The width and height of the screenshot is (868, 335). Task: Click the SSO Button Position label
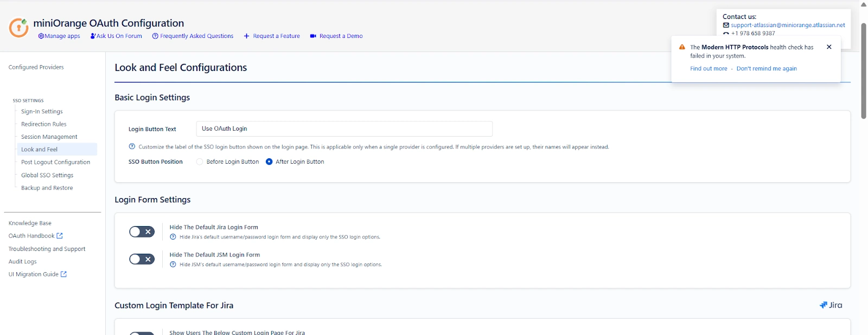click(156, 162)
